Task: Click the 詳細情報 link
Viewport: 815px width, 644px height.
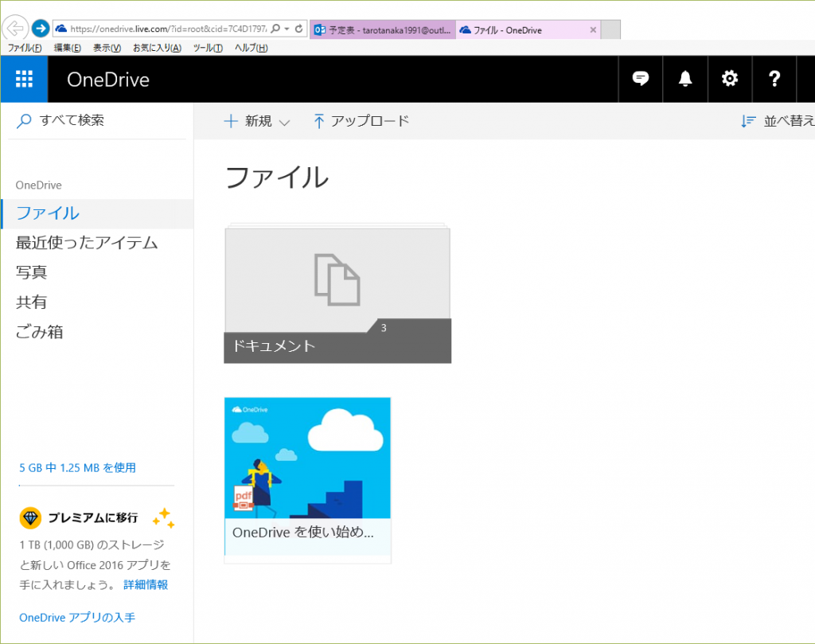Action: (146, 584)
